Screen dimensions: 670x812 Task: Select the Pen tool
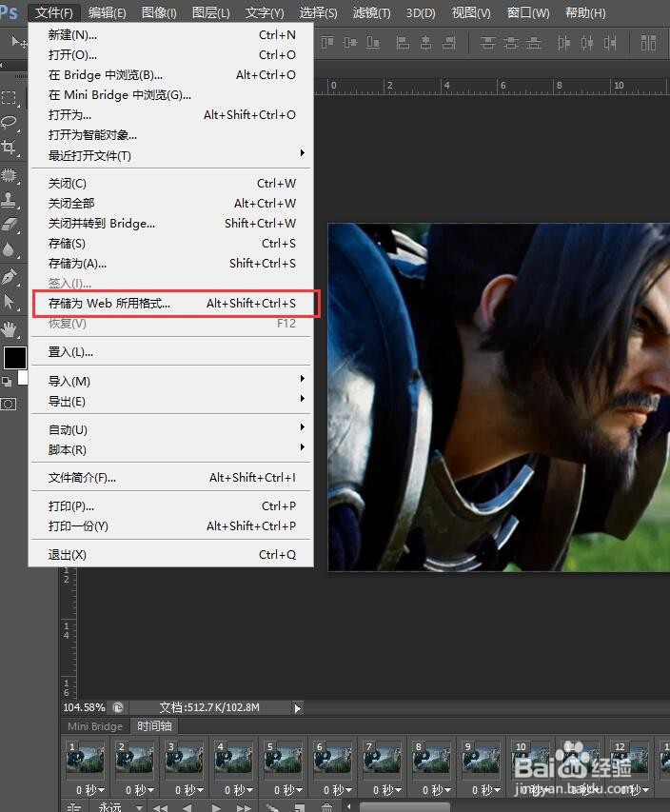[x=9, y=276]
